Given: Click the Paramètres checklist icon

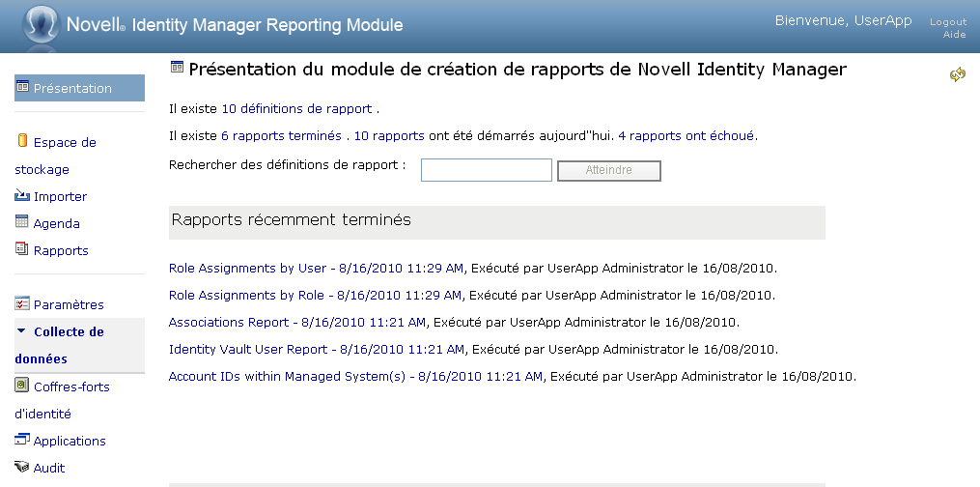Looking at the screenshot, I should pos(22,302).
